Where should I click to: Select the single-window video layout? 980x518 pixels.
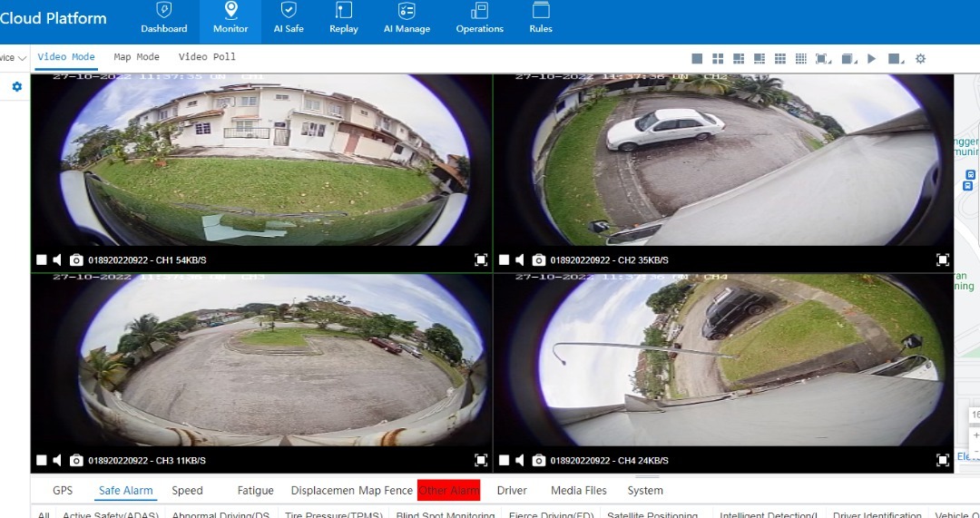[697, 59]
